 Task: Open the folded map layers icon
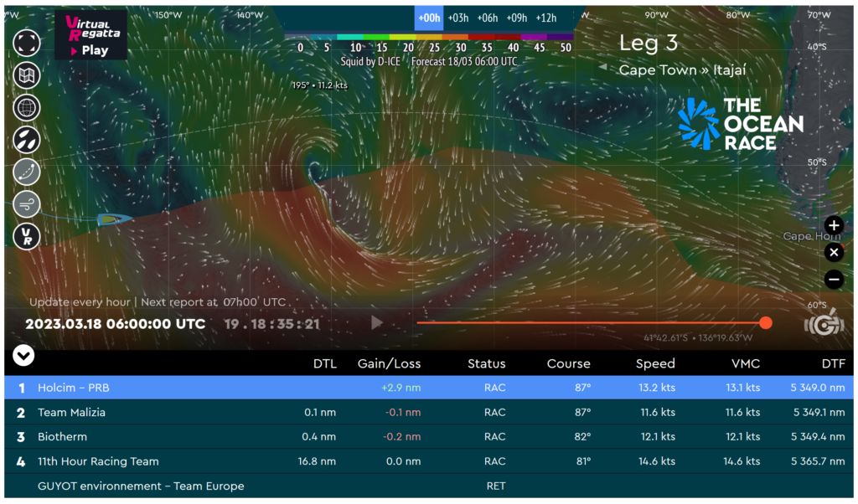26,75
